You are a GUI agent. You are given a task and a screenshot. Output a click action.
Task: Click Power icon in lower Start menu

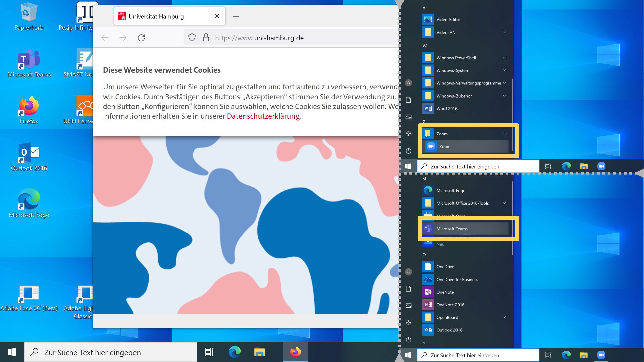(408, 340)
